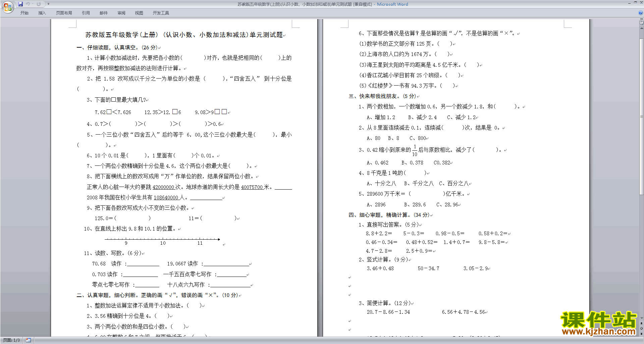Click expression 6.56+4.78-4.56
The height and width of the screenshot is (344, 644).
(x=463, y=312)
